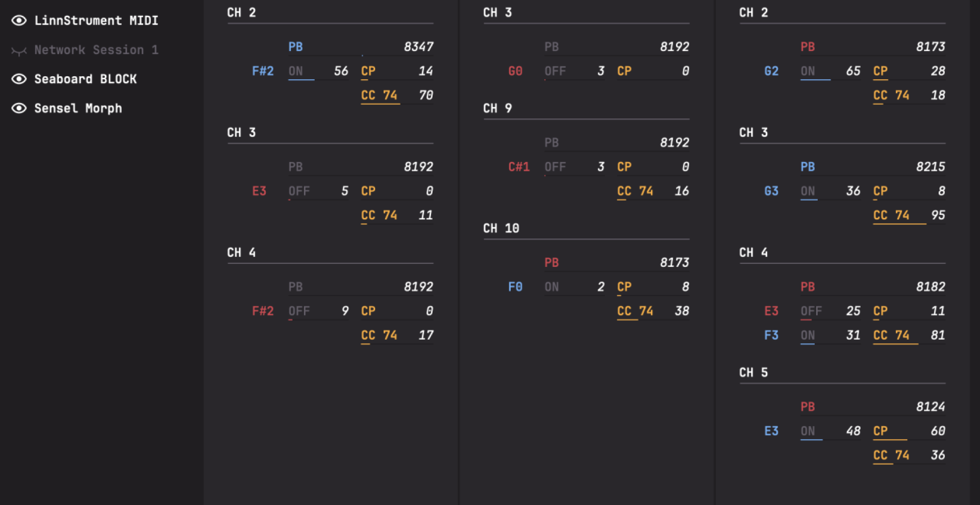Click the CC 74 label valued 95
The width and height of the screenshot is (980, 505).
pyautogui.click(x=891, y=215)
